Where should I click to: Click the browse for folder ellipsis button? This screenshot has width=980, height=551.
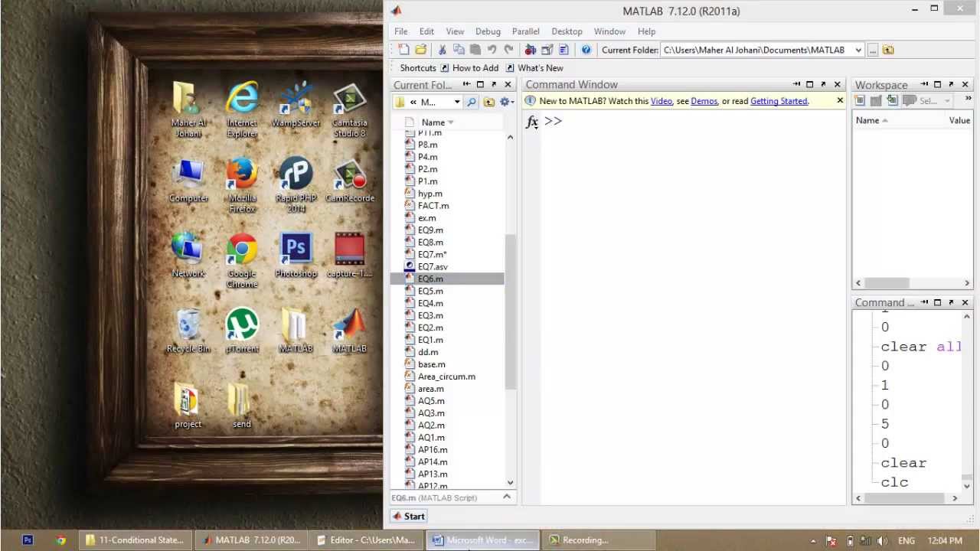click(x=872, y=50)
